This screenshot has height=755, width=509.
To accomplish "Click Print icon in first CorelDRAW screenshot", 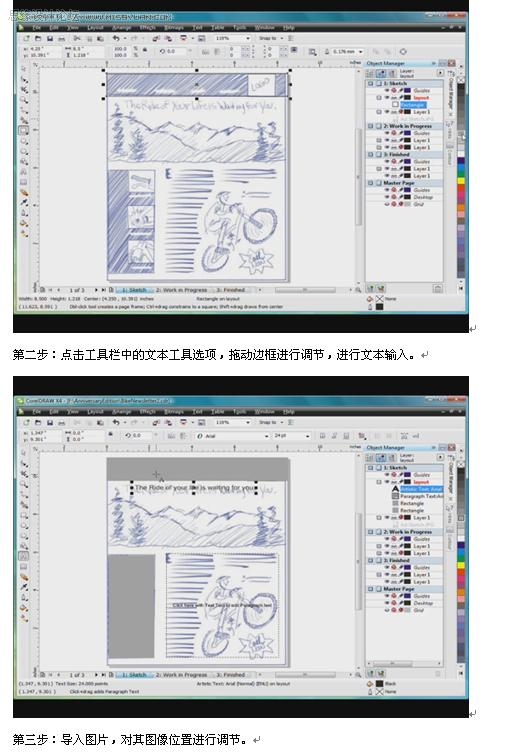I will (x=62, y=38).
